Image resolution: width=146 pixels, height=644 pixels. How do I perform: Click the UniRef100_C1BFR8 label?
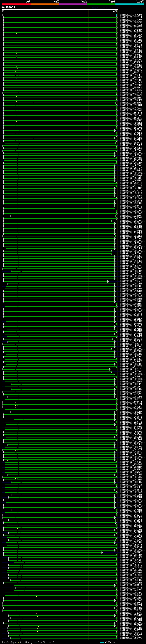[x=131, y=259]
